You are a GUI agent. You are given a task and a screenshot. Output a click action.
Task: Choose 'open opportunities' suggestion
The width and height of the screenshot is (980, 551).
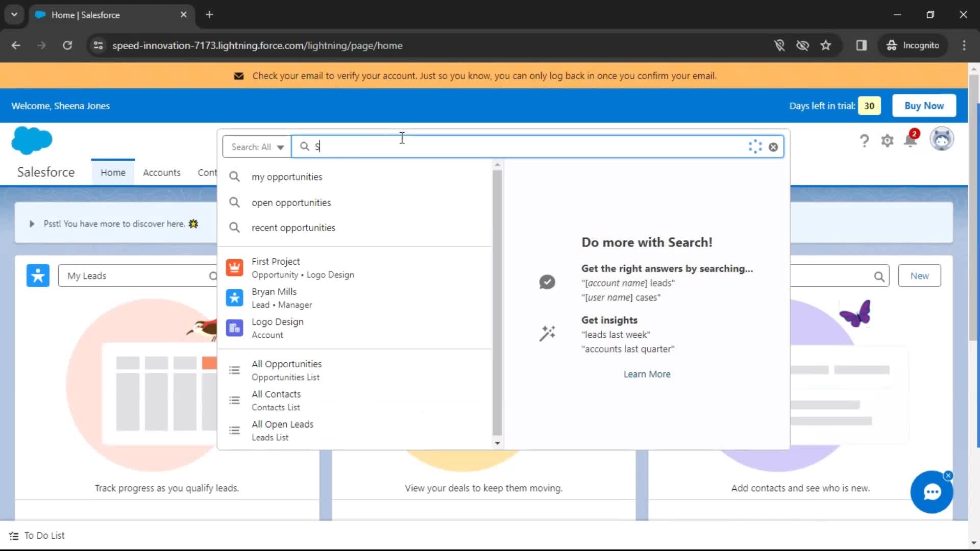(355, 203)
